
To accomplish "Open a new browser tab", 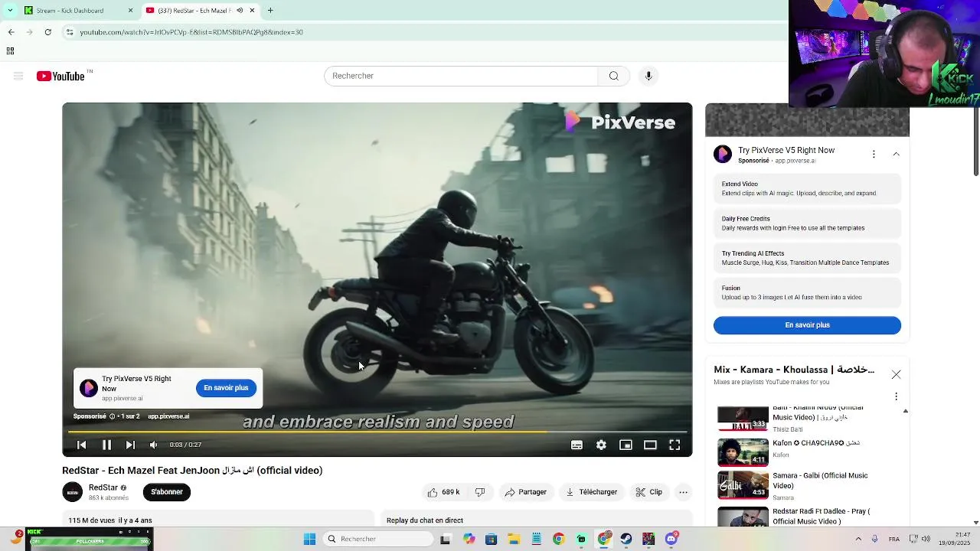I will [270, 11].
